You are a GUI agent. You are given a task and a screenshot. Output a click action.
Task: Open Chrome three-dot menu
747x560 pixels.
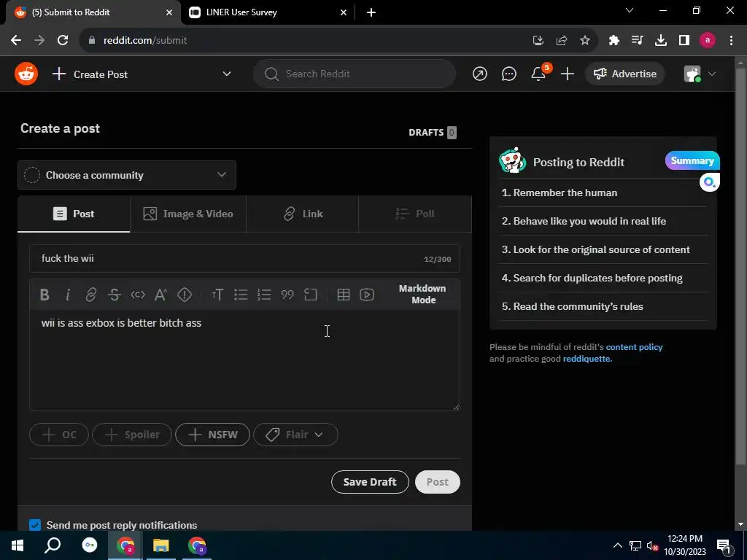tap(731, 41)
